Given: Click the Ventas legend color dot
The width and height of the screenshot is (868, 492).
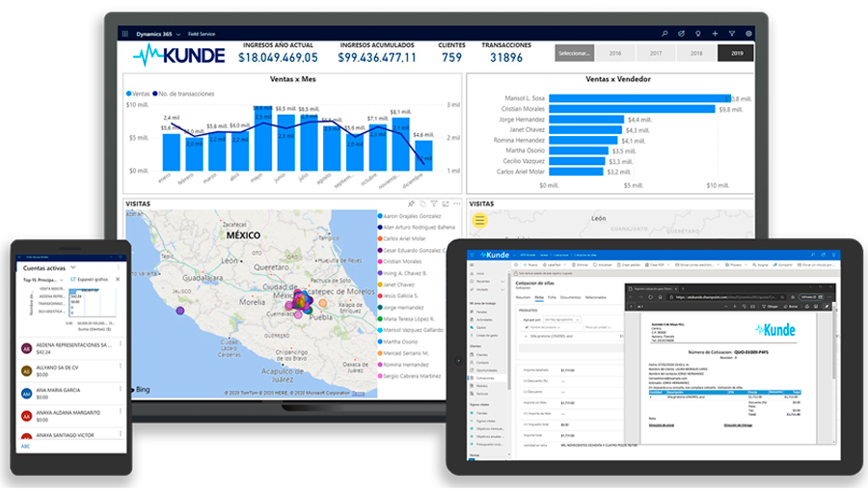Looking at the screenshot, I should pyautogui.click(x=128, y=94).
